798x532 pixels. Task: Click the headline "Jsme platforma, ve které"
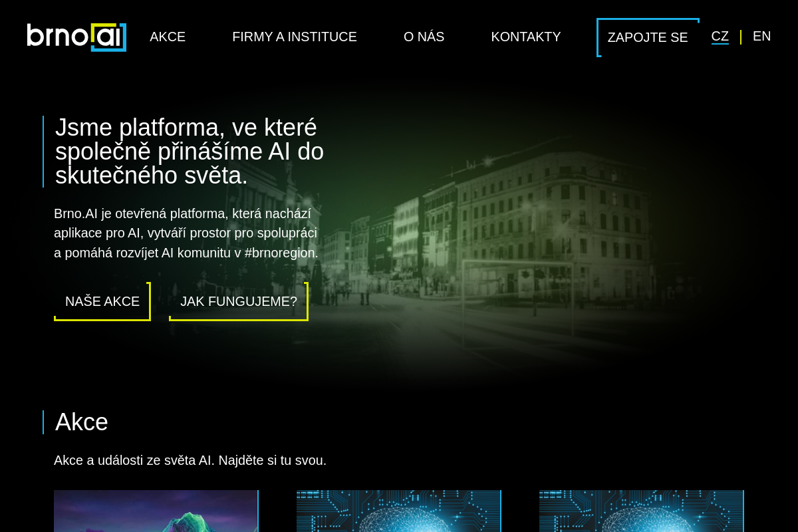click(186, 128)
